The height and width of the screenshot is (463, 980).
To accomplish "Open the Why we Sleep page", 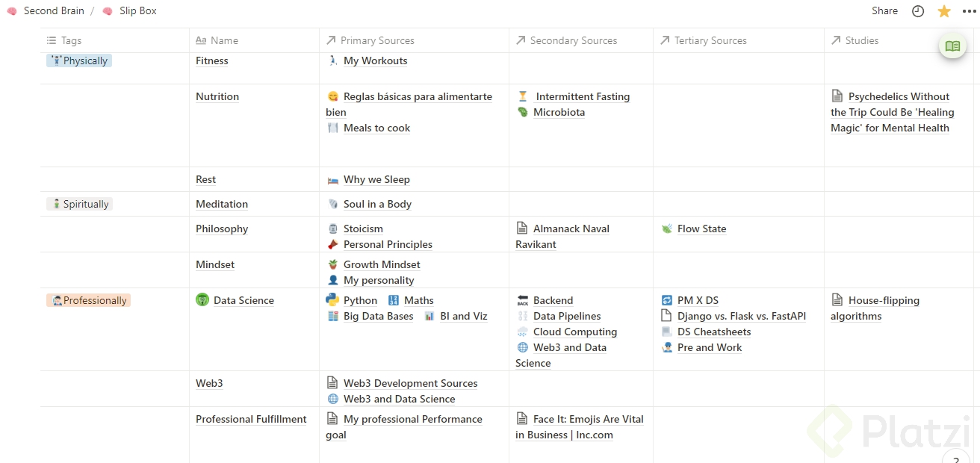I will (376, 179).
